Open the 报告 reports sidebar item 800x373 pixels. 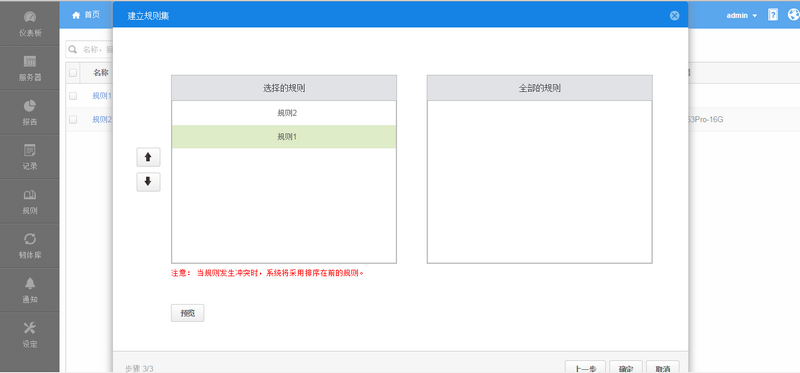(x=30, y=113)
